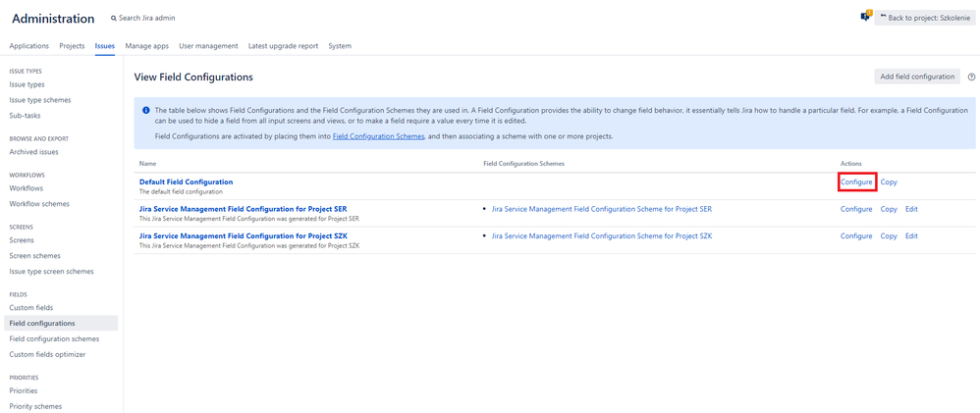Open Screen schemes in sidebar
The height and width of the screenshot is (413, 980).
click(35, 255)
